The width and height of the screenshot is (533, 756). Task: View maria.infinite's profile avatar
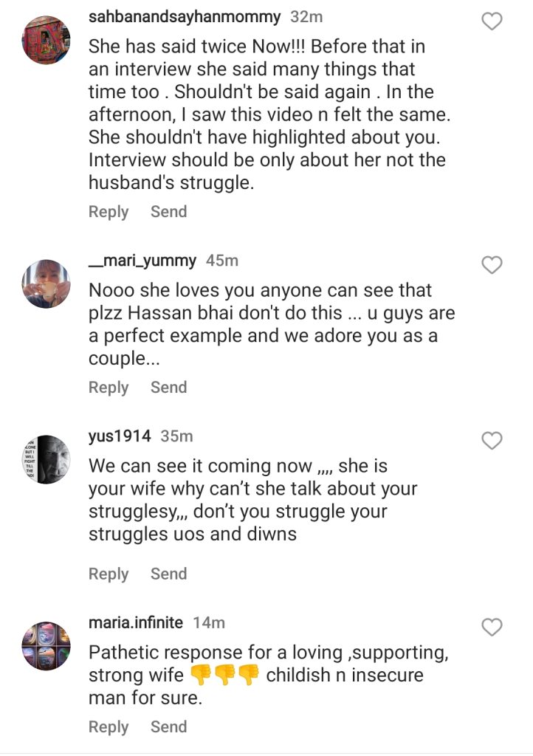[x=47, y=646]
